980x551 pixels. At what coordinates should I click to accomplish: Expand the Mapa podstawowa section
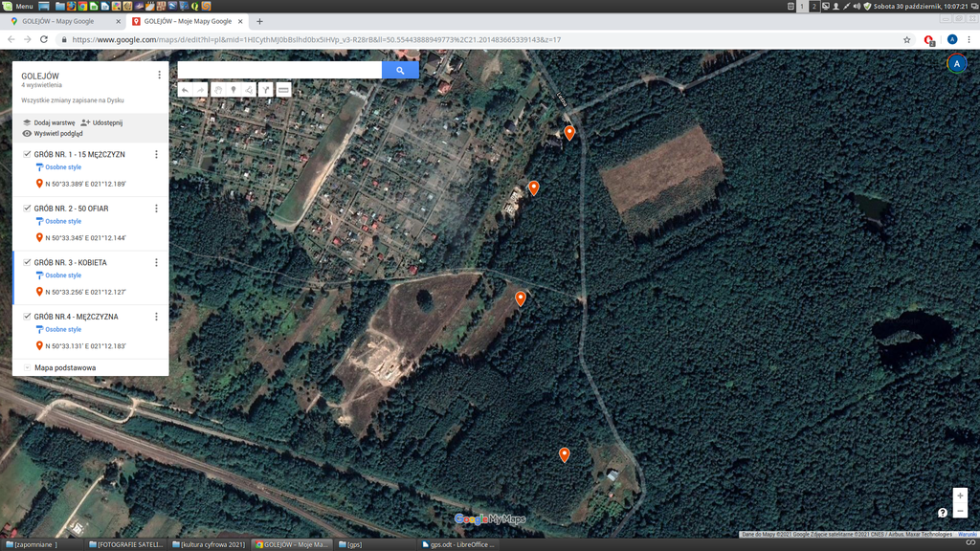point(27,367)
